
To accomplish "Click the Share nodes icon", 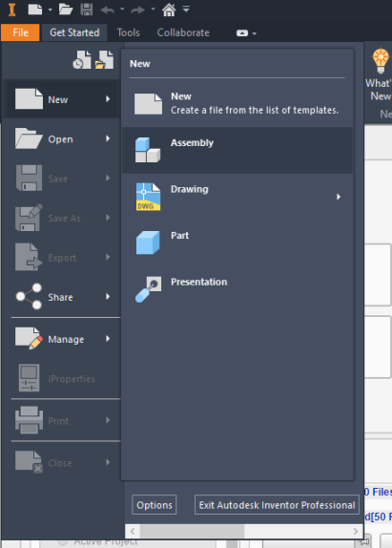I will (x=29, y=296).
